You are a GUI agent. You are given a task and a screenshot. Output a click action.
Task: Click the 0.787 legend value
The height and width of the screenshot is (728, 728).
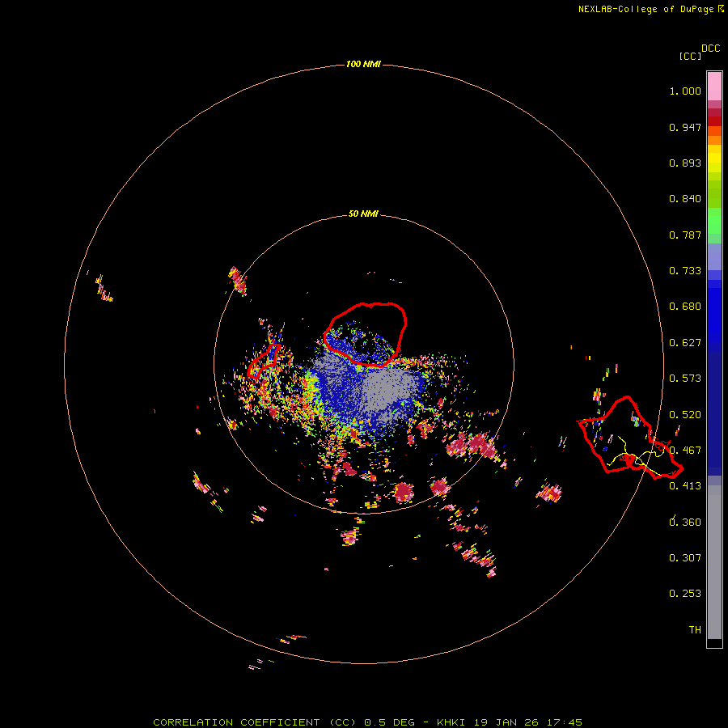pos(685,235)
